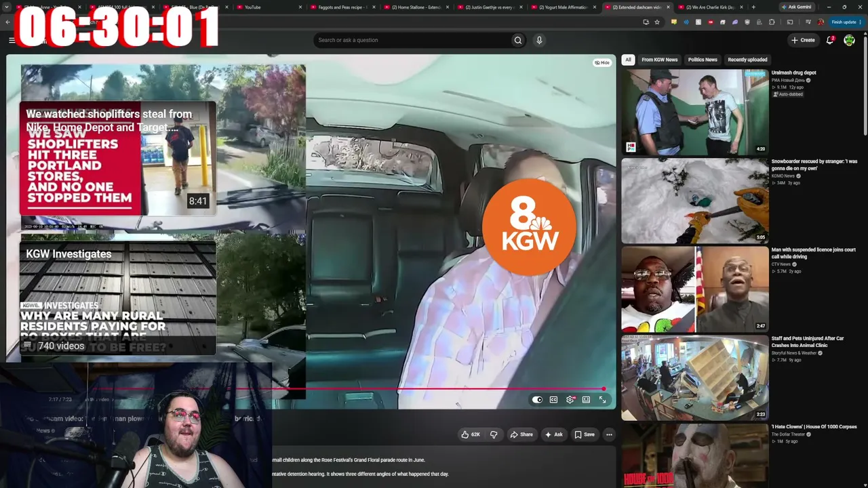Open the Dollar Theater channel link
Viewport: 868px width, 488px height.
(x=788, y=434)
